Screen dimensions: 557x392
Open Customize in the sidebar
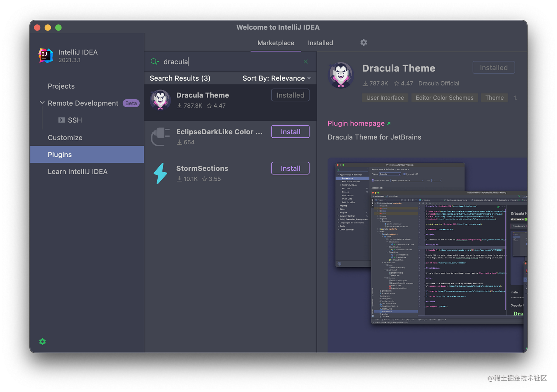point(65,138)
